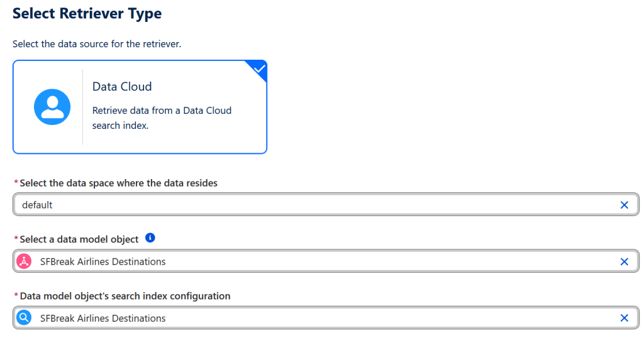Viewport: 644px width, 338px height.
Task: Clear the selected data model object
Action: pos(624,261)
